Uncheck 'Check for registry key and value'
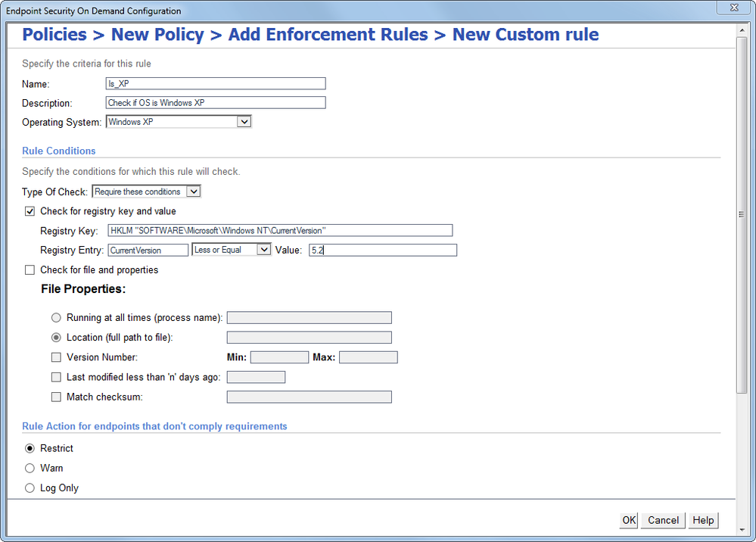The image size is (756, 542). (x=30, y=211)
